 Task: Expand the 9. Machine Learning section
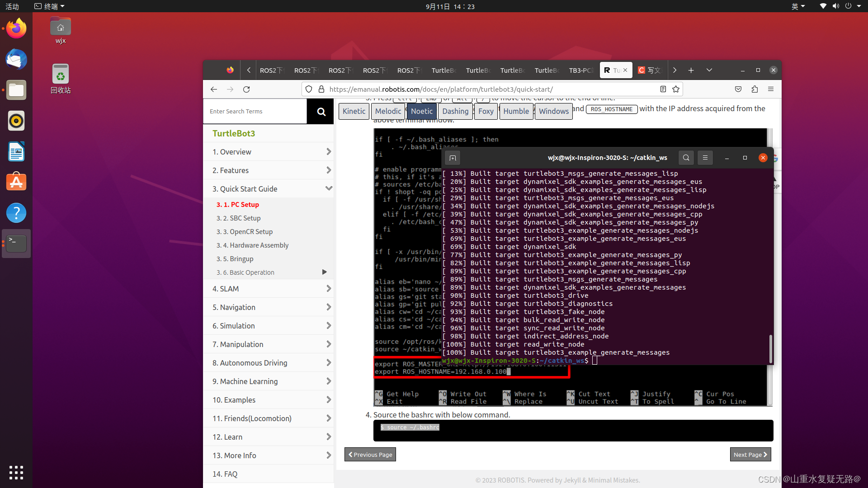point(329,381)
